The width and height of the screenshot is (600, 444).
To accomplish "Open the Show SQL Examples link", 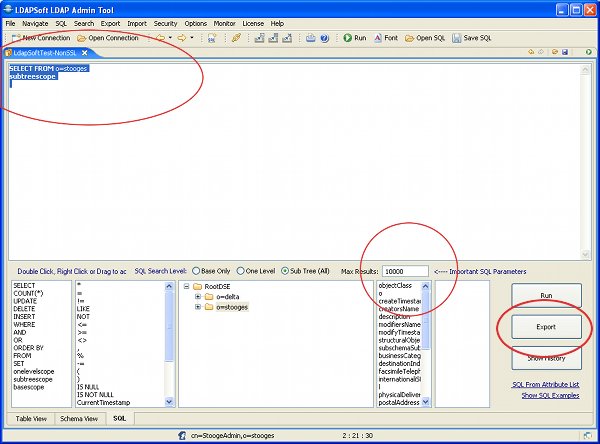I will click(x=550, y=395).
